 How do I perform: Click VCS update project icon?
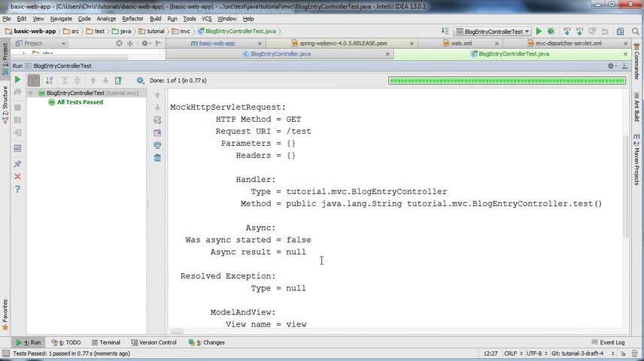pyautogui.click(x=567, y=32)
